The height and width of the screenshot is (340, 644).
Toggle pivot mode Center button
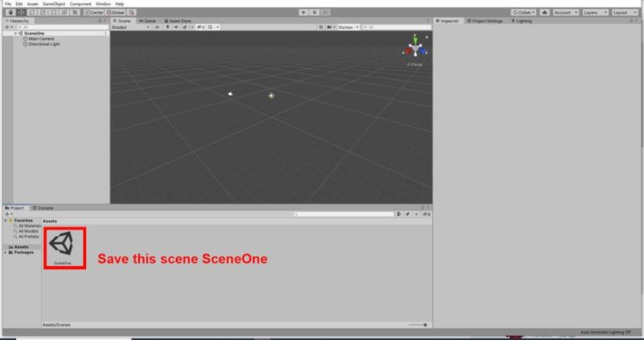pyautogui.click(x=94, y=12)
